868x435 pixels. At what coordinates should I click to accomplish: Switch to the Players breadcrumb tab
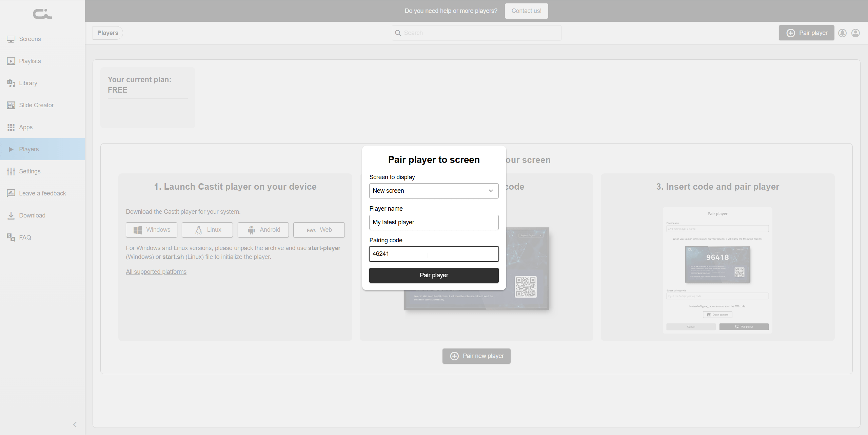(x=107, y=33)
